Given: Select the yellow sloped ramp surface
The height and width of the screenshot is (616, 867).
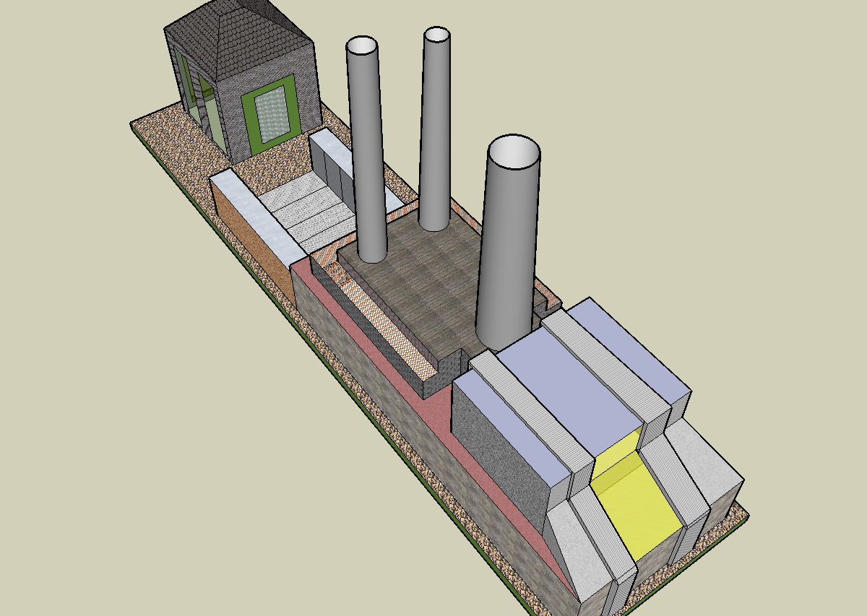Looking at the screenshot, I should tap(636, 506).
